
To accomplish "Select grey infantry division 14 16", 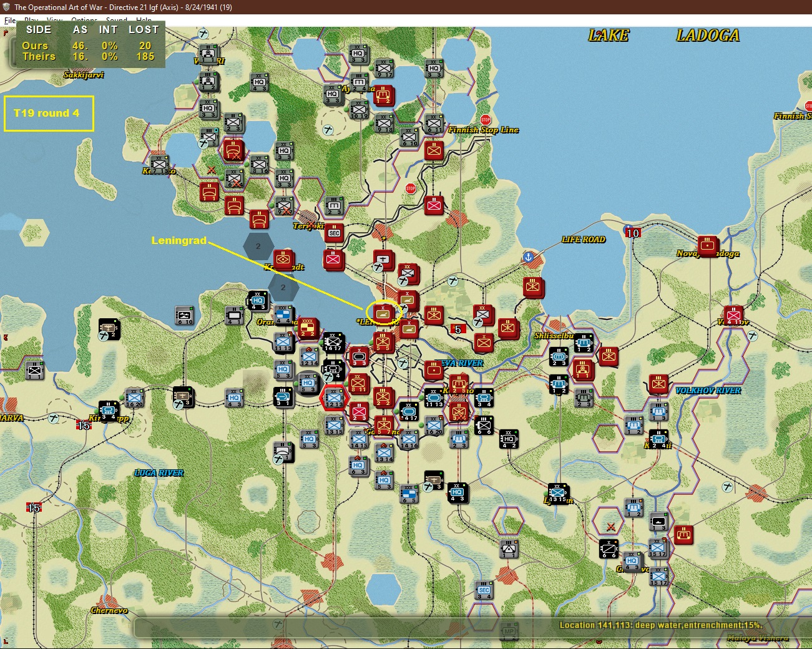I will click(x=409, y=439).
